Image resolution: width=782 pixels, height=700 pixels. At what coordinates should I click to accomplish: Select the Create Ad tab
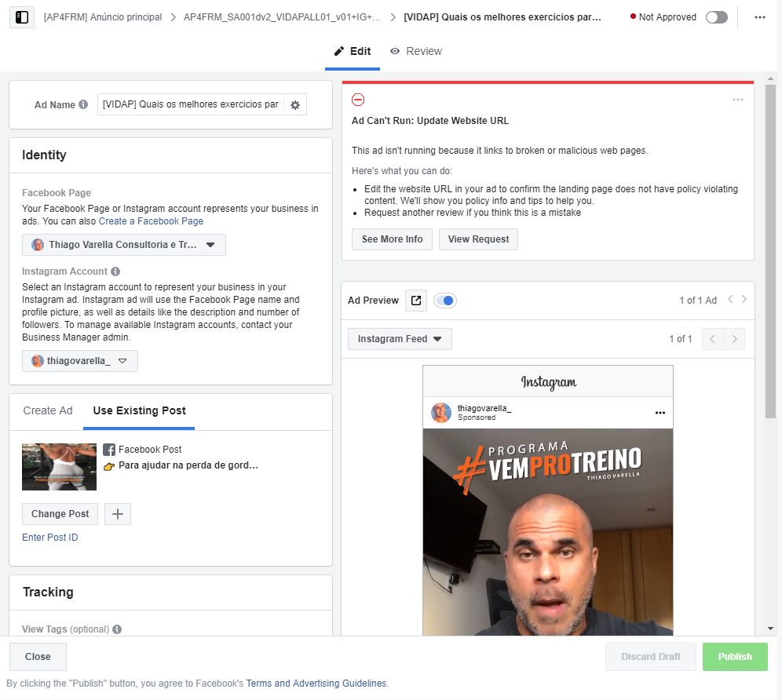coord(48,411)
